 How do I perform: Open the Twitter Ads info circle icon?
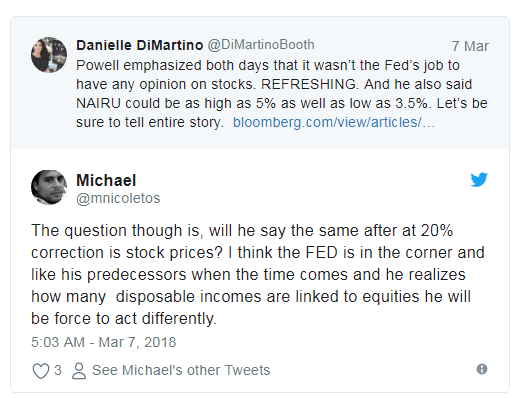point(482,369)
